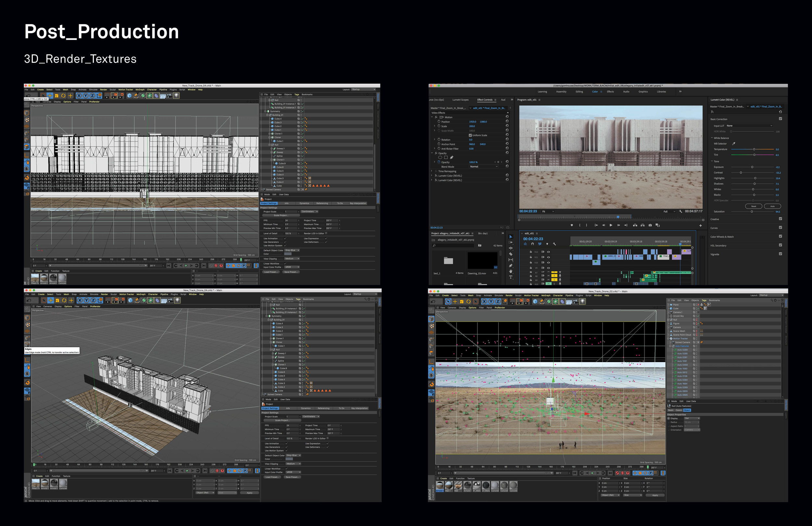
Task: Select the Pen tool in Premiere tools panel
Action: (x=511, y=266)
